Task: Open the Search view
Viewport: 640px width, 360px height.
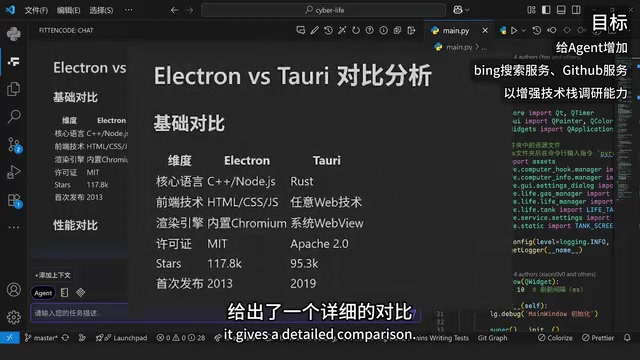Action: (13, 117)
